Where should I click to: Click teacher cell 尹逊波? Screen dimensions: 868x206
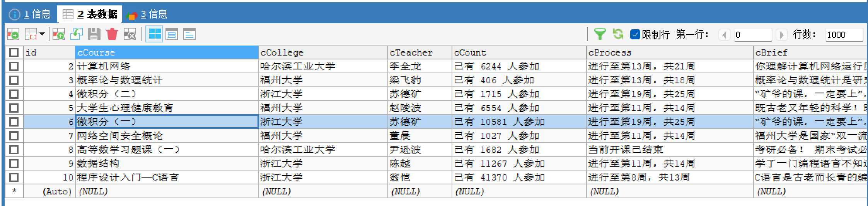click(x=420, y=150)
